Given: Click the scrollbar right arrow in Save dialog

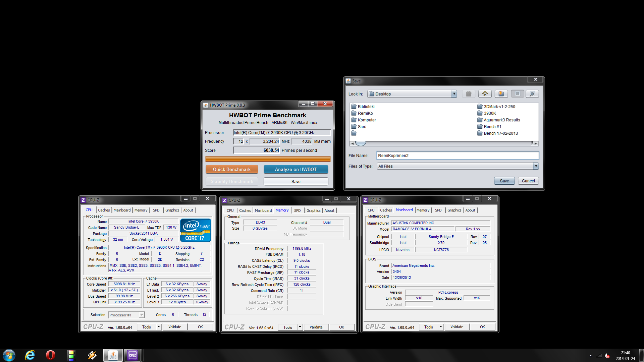Looking at the screenshot, I should 536,143.
